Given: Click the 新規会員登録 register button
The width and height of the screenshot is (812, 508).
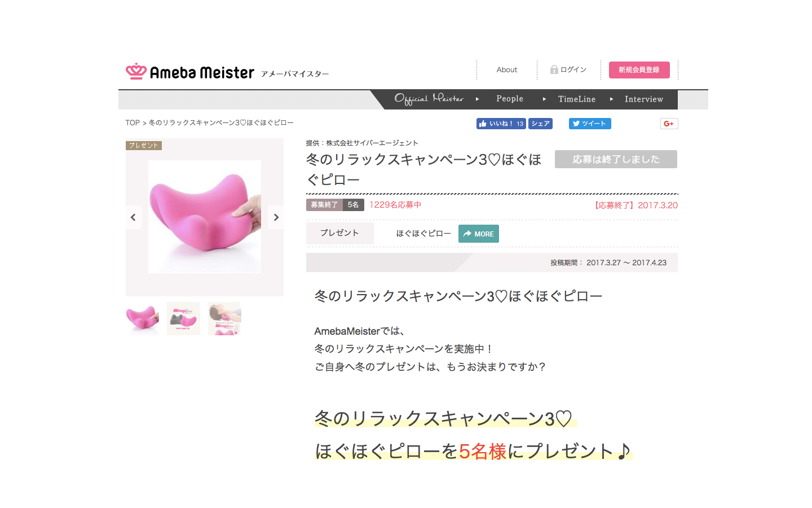Looking at the screenshot, I should 639,70.
